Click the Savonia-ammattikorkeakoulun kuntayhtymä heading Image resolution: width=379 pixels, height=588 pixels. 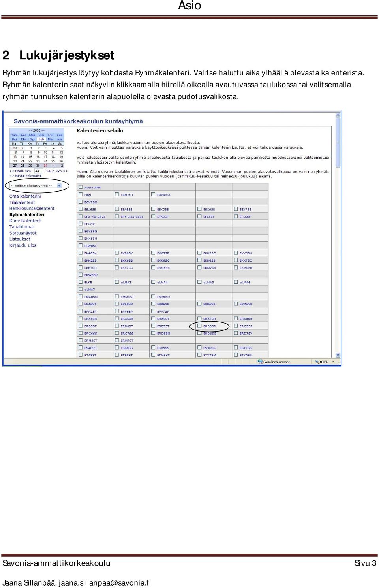[x=78, y=121]
